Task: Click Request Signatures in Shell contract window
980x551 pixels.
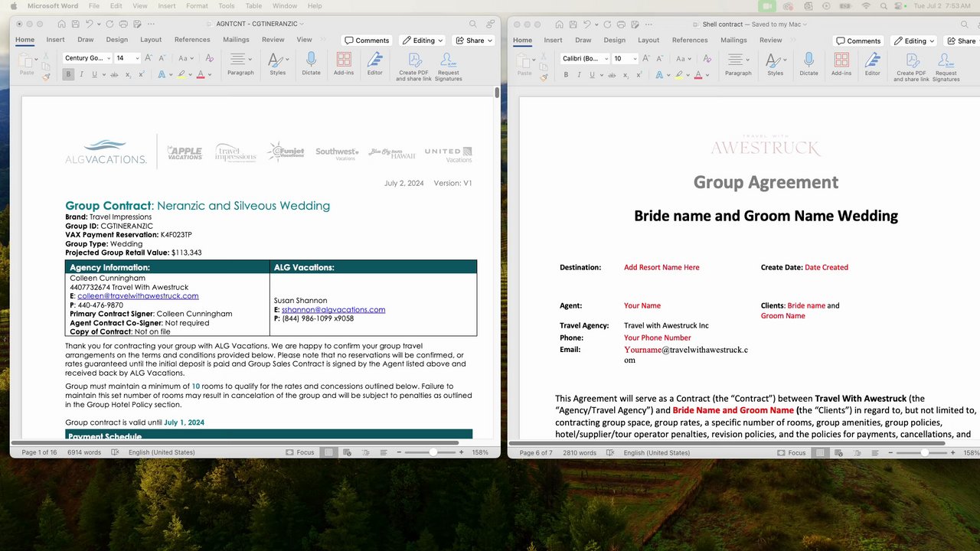Action: [946, 67]
